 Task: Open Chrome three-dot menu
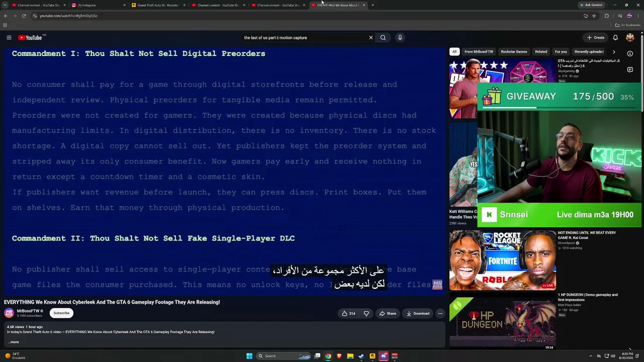(638, 16)
